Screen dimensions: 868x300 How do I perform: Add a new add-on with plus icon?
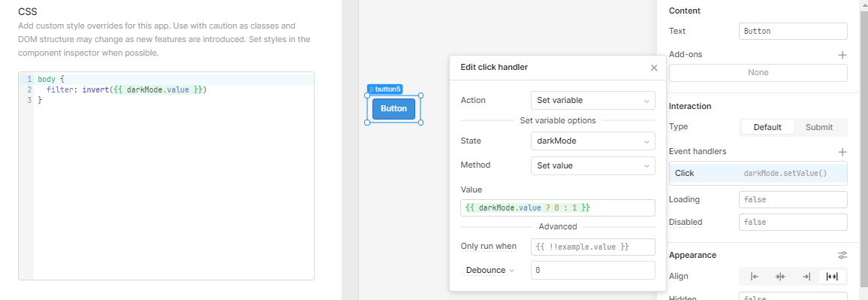point(842,55)
